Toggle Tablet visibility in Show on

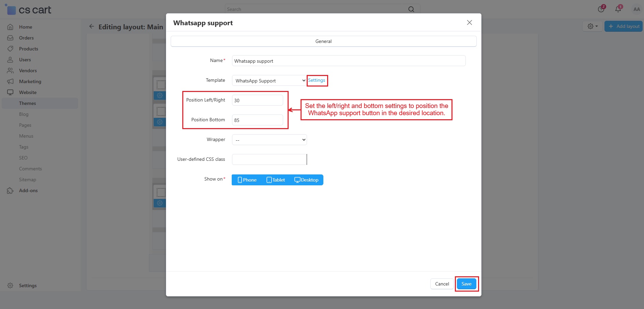[276, 180]
